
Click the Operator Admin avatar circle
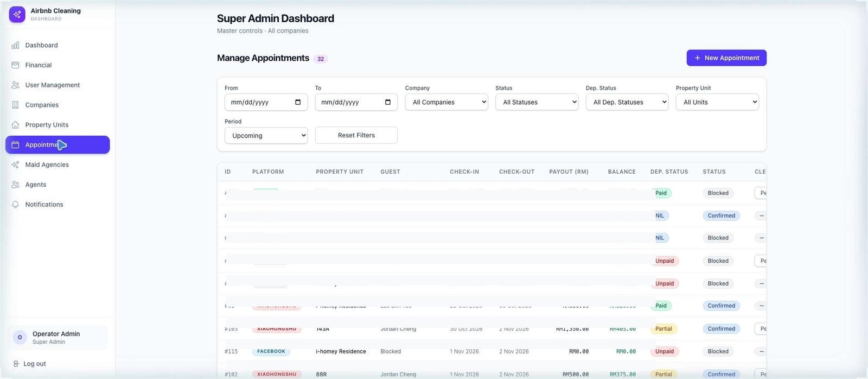pyautogui.click(x=20, y=337)
